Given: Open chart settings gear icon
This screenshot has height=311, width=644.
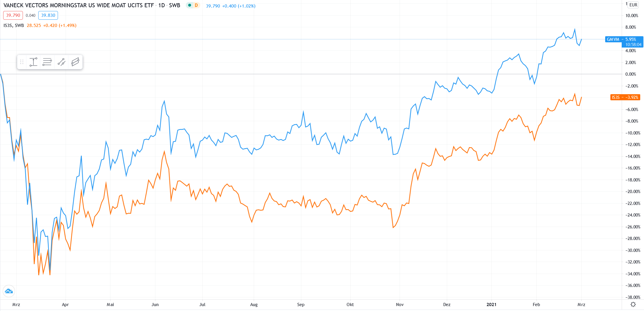Looking at the screenshot, I should coord(633,304).
